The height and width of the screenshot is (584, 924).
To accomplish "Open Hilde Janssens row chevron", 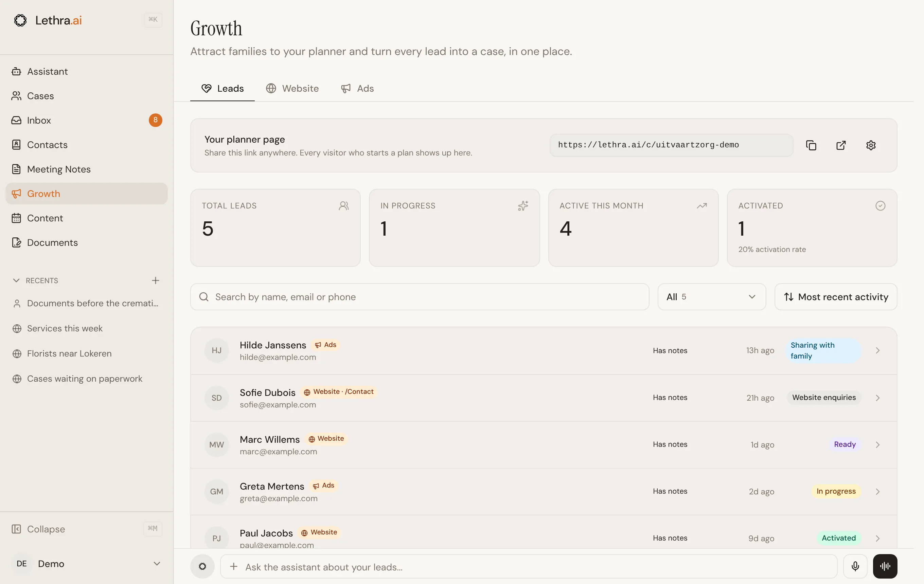I will 877,350.
